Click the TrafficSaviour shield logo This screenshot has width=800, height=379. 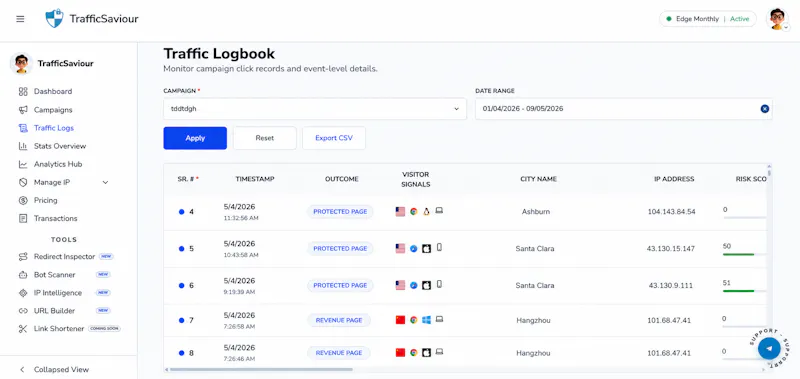(x=55, y=19)
